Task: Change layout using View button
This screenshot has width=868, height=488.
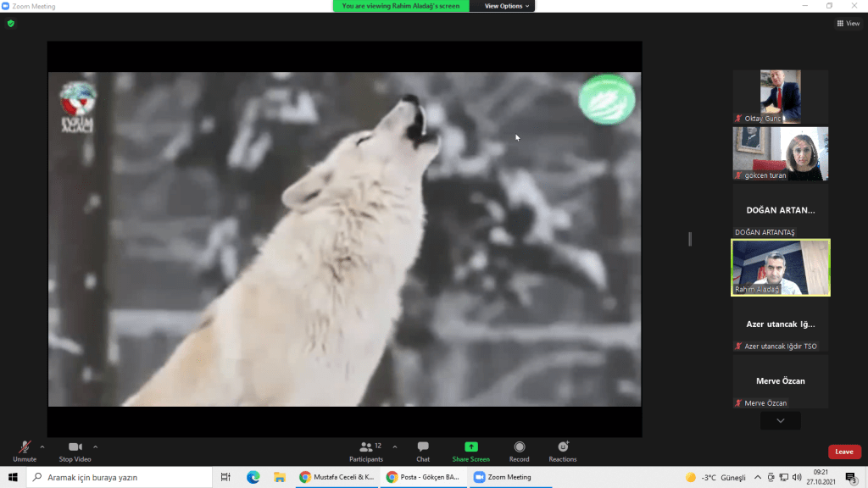Action: tap(848, 24)
